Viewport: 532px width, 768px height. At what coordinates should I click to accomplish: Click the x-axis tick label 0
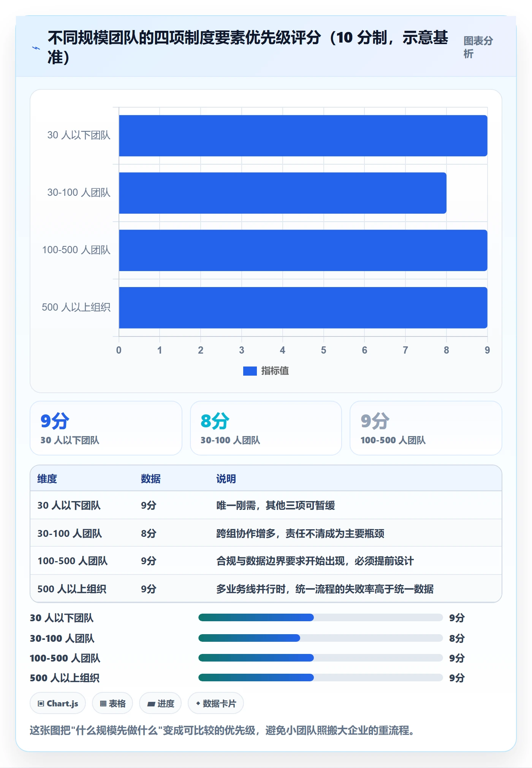coord(119,350)
